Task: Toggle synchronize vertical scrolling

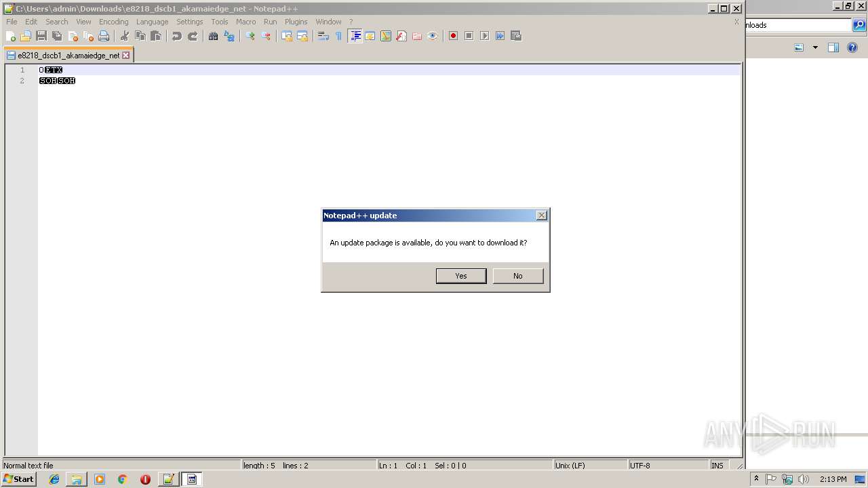Action: coord(285,35)
